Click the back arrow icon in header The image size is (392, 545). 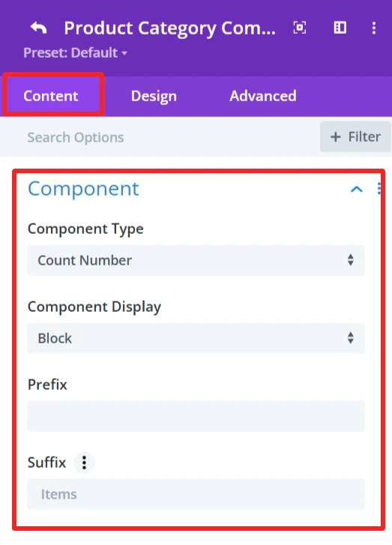[38, 28]
